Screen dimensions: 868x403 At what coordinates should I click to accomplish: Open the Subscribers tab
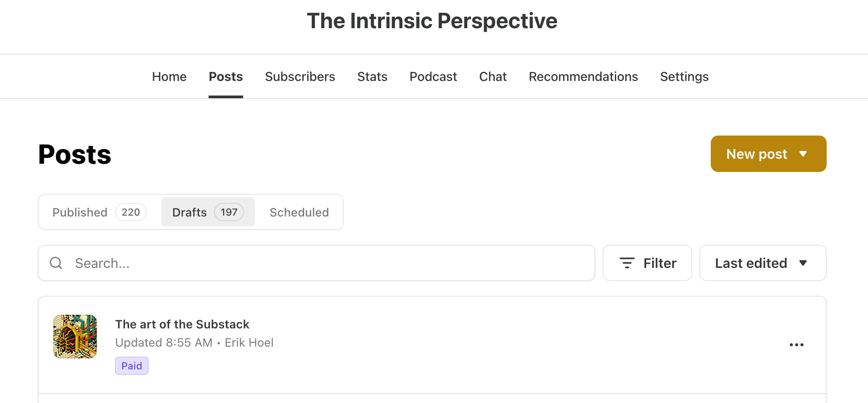[x=300, y=76]
